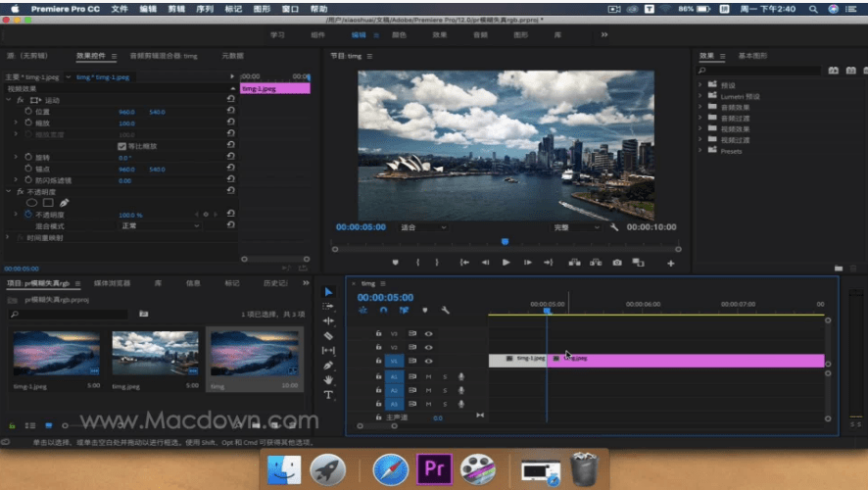
Task: Choose the Pen tool in the tools panel
Action: (328, 365)
